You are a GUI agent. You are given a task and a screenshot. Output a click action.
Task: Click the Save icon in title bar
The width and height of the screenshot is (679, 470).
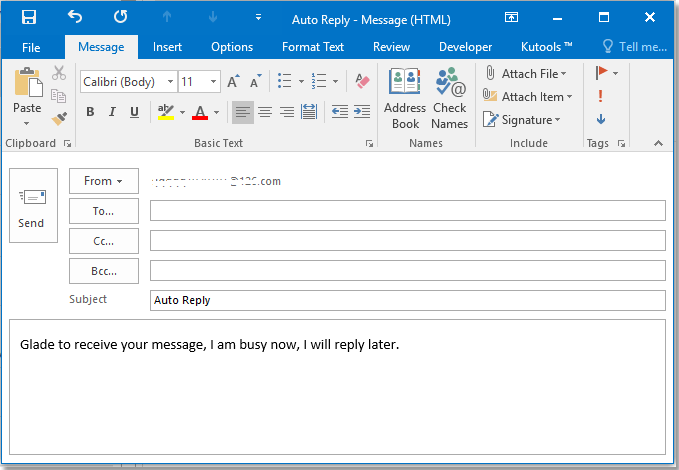[29, 17]
